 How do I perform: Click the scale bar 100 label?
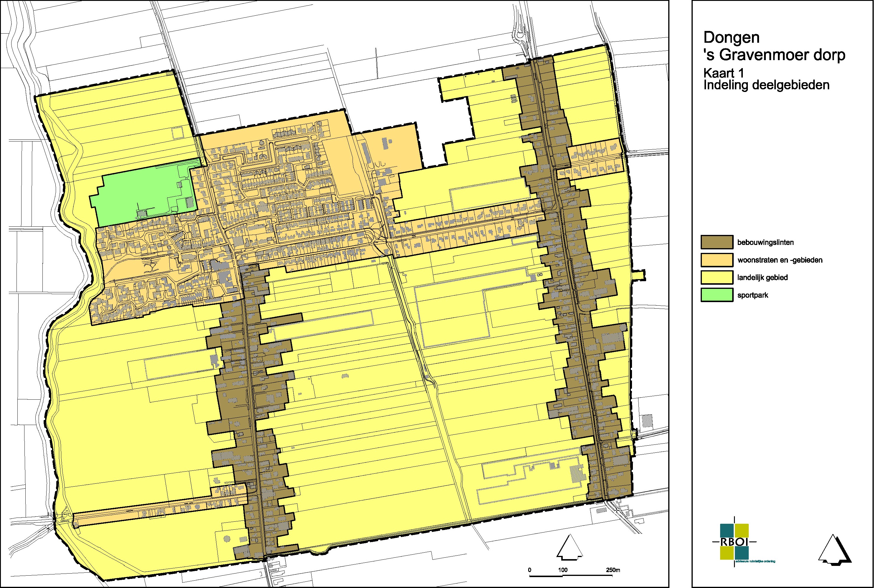562,570
